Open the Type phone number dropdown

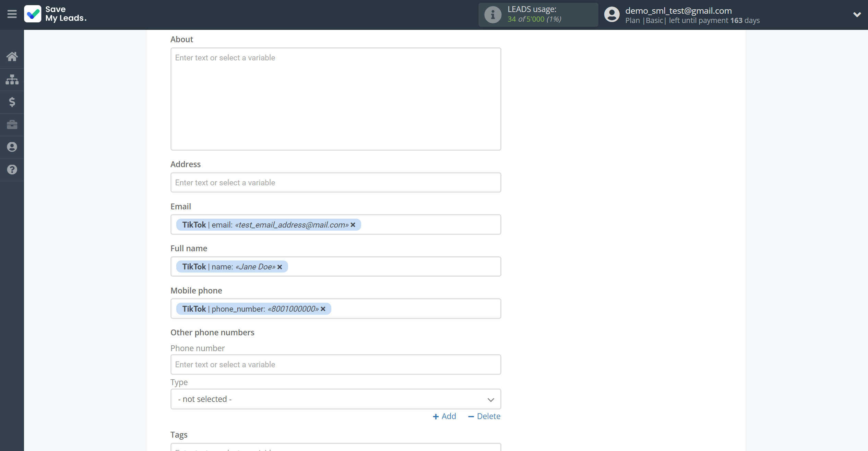click(336, 399)
